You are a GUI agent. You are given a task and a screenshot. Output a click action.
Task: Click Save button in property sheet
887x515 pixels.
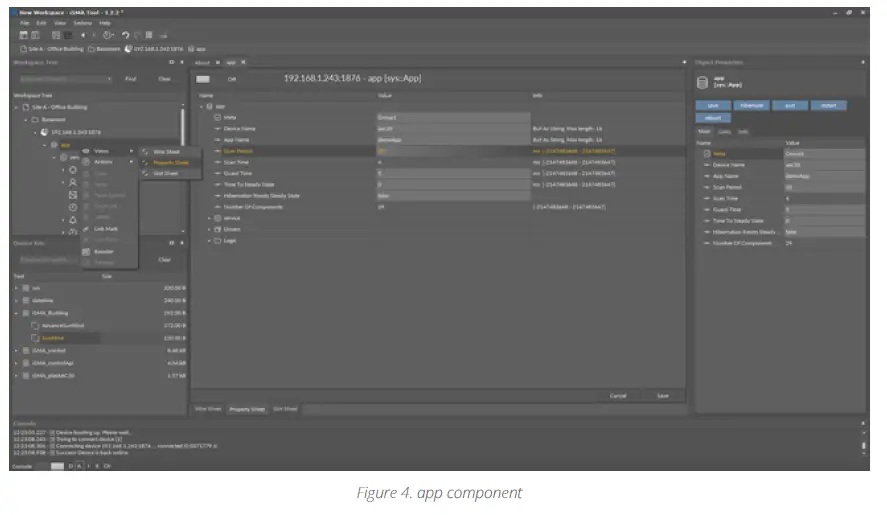662,396
